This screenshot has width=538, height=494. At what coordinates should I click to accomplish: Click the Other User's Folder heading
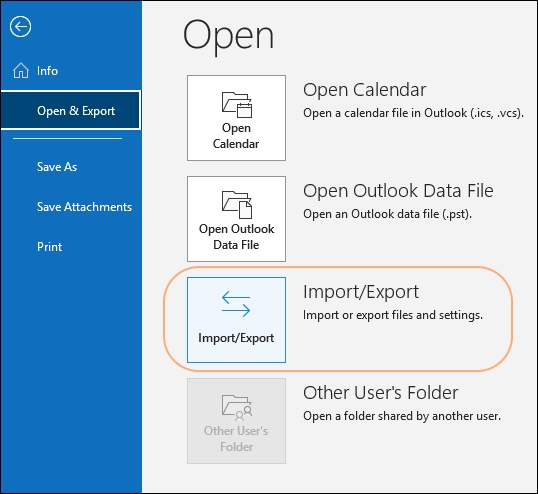click(x=381, y=393)
